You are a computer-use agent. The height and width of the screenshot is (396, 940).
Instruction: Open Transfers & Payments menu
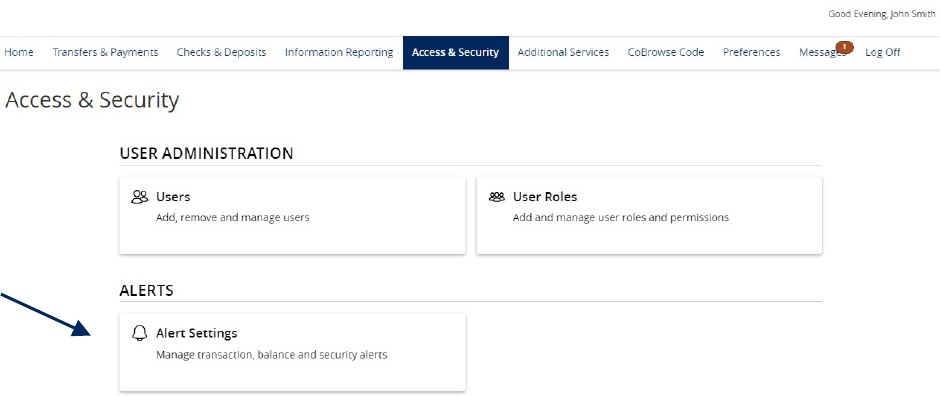click(x=105, y=52)
